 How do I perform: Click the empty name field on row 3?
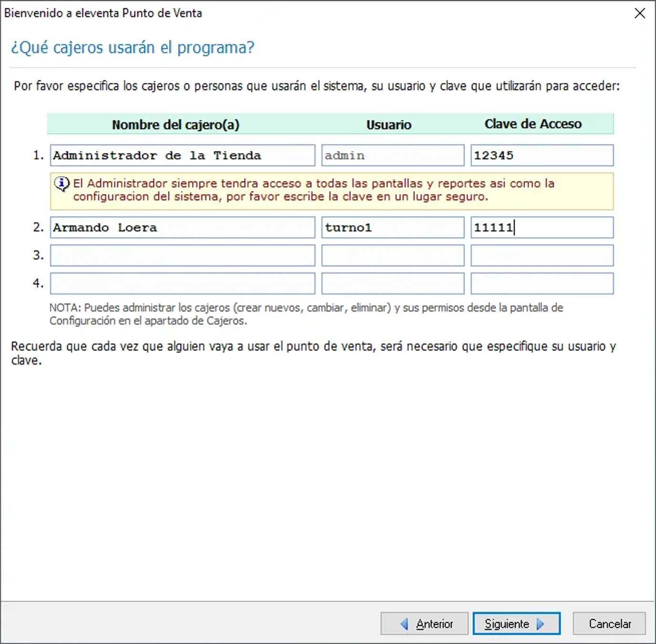point(183,255)
